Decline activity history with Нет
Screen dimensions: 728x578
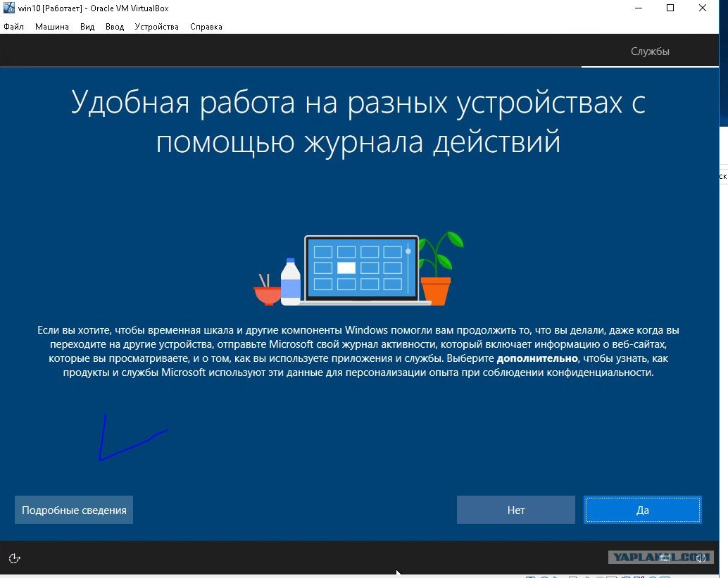point(516,510)
